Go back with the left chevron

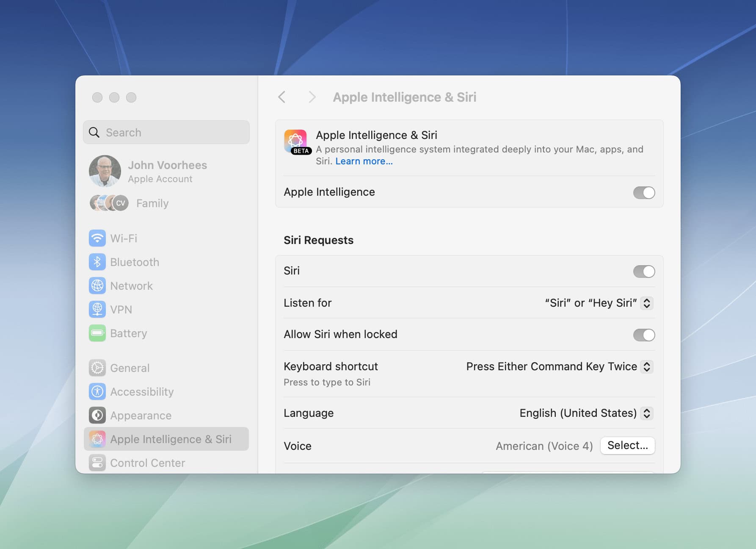(x=282, y=97)
